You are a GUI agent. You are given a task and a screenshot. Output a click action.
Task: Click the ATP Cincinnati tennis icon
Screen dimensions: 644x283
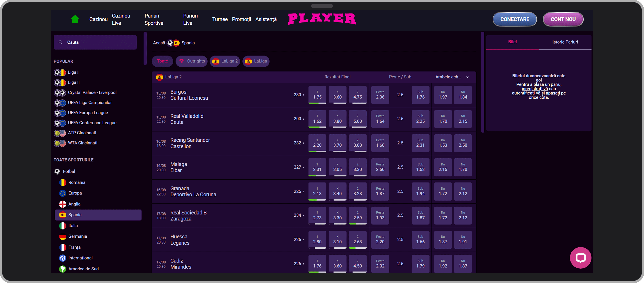(60, 133)
